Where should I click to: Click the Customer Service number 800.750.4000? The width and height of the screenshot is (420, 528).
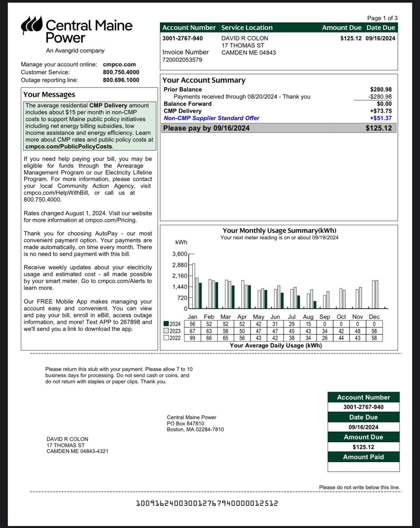[x=121, y=72]
